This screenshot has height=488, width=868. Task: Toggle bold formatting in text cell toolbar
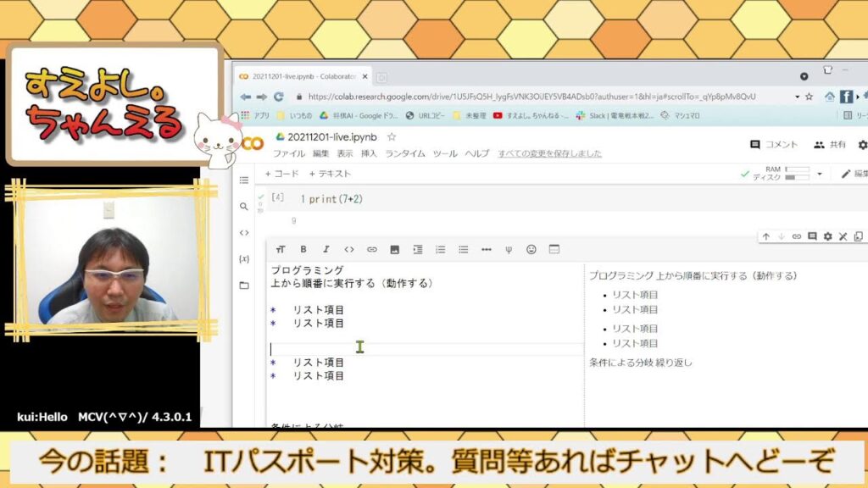pyautogui.click(x=303, y=250)
